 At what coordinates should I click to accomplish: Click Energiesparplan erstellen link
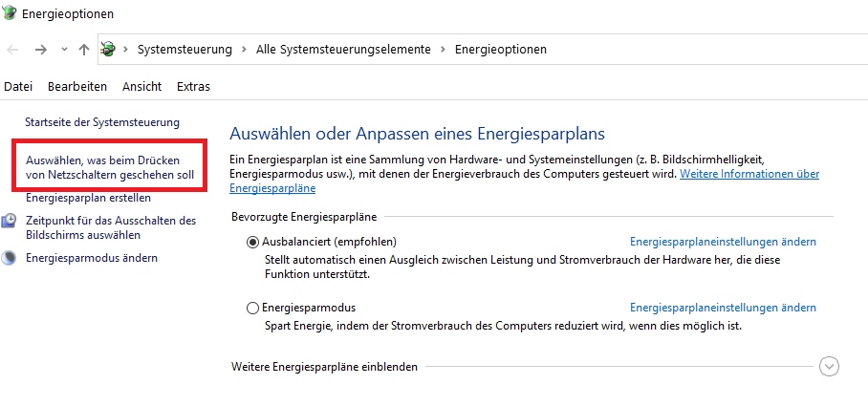(88, 199)
